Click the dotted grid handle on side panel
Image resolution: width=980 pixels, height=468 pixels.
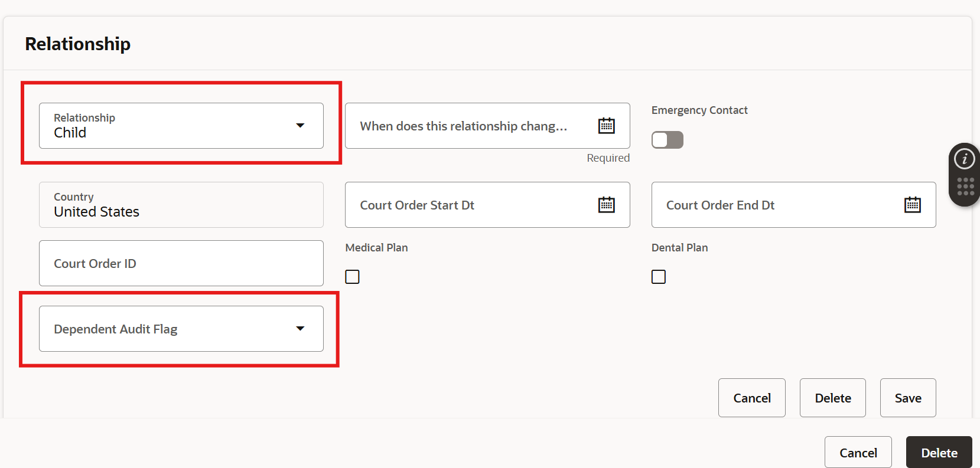(965, 186)
